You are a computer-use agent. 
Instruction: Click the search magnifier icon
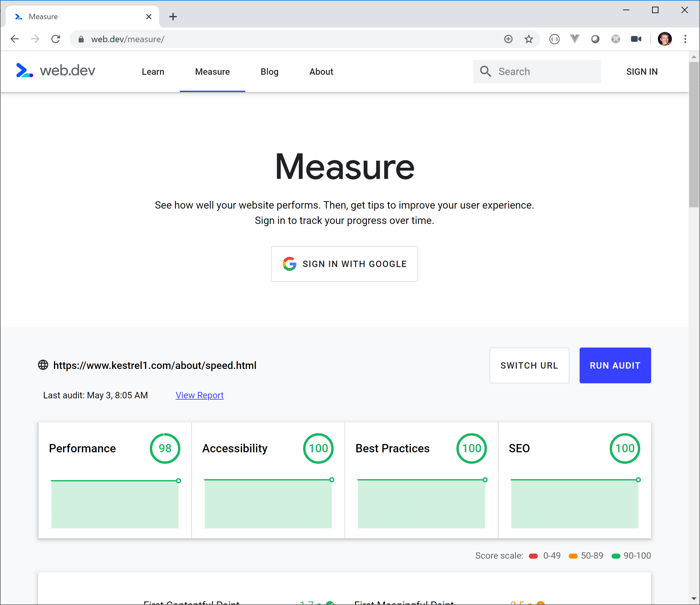485,71
